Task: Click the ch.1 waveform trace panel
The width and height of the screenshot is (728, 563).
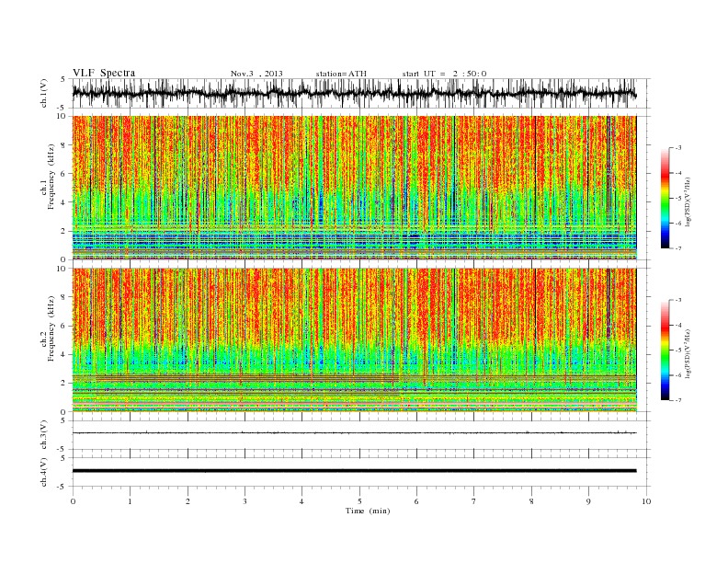Action: 360,93
